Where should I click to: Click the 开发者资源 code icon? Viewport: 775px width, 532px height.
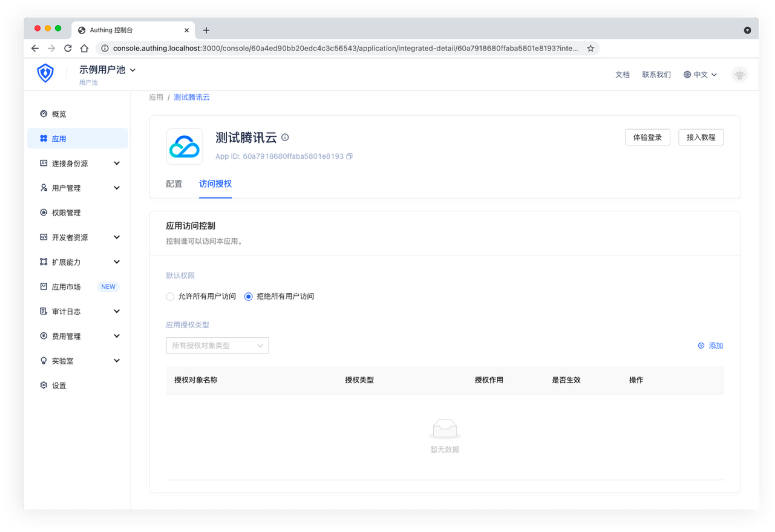pyautogui.click(x=44, y=237)
